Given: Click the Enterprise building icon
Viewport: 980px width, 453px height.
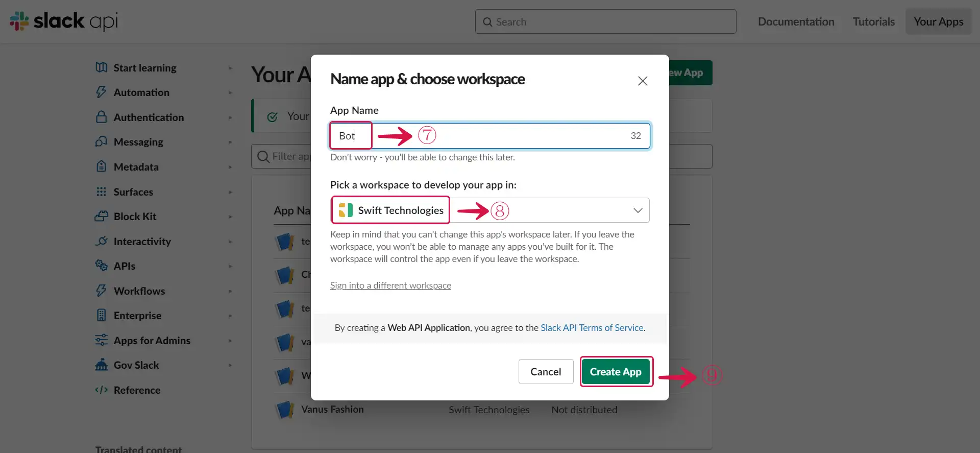Looking at the screenshot, I should click(101, 315).
